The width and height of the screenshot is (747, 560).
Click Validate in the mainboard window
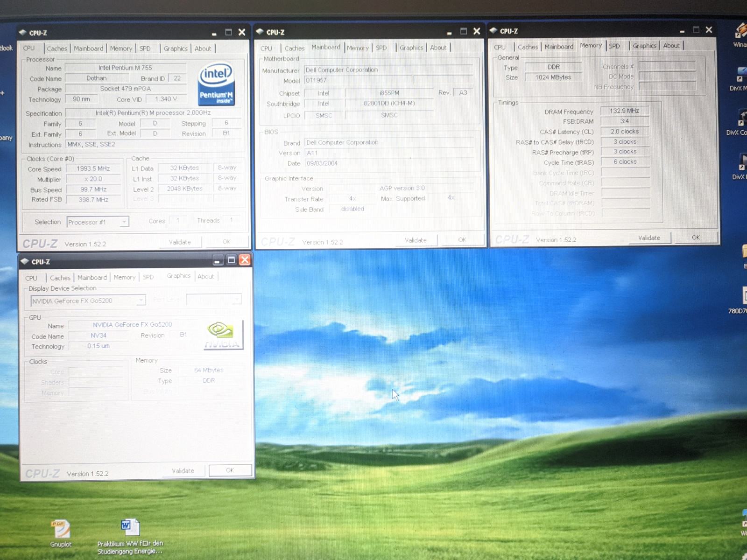pyautogui.click(x=416, y=240)
